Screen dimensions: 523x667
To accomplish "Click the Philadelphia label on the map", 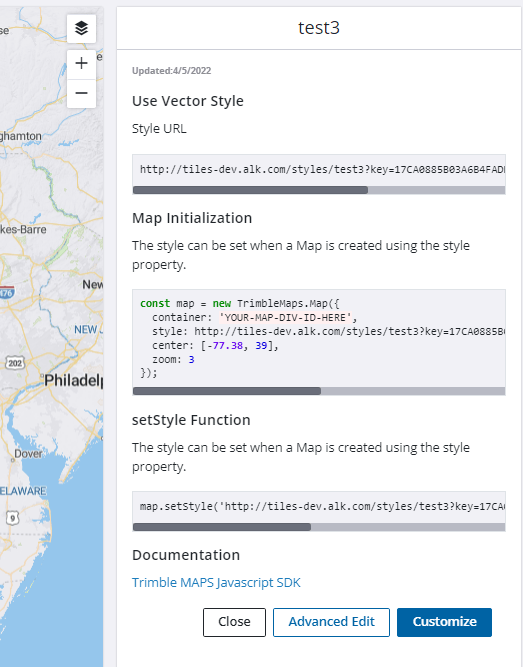I will 74,380.
